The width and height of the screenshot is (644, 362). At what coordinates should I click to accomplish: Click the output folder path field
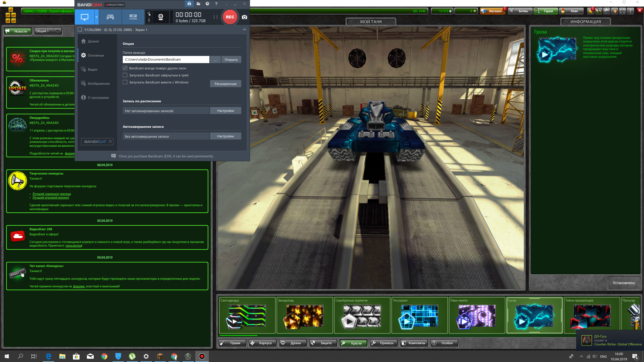[x=166, y=59]
